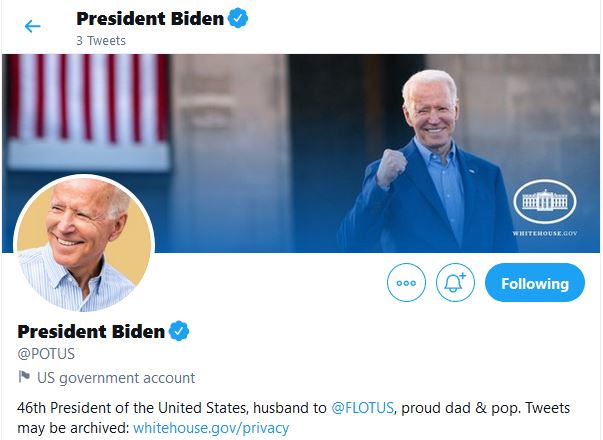The image size is (603, 440).
Task: Click the President Biden title in top header
Action: pos(149,18)
